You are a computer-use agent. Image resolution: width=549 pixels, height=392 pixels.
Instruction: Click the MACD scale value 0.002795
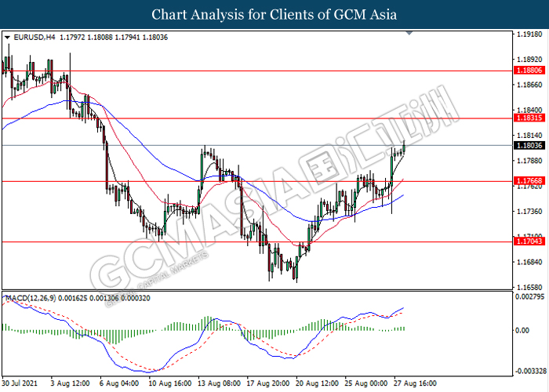[529, 297]
